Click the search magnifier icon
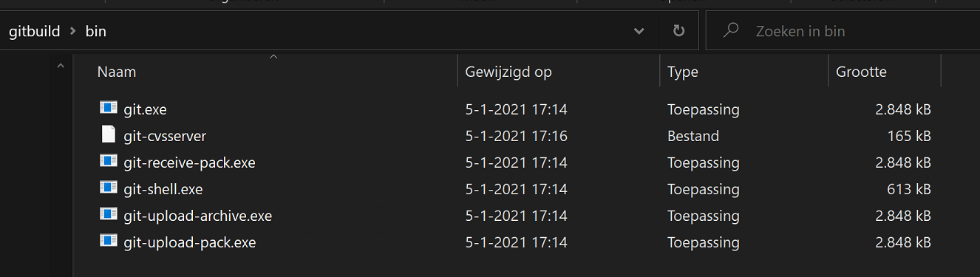 click(731, 31)
